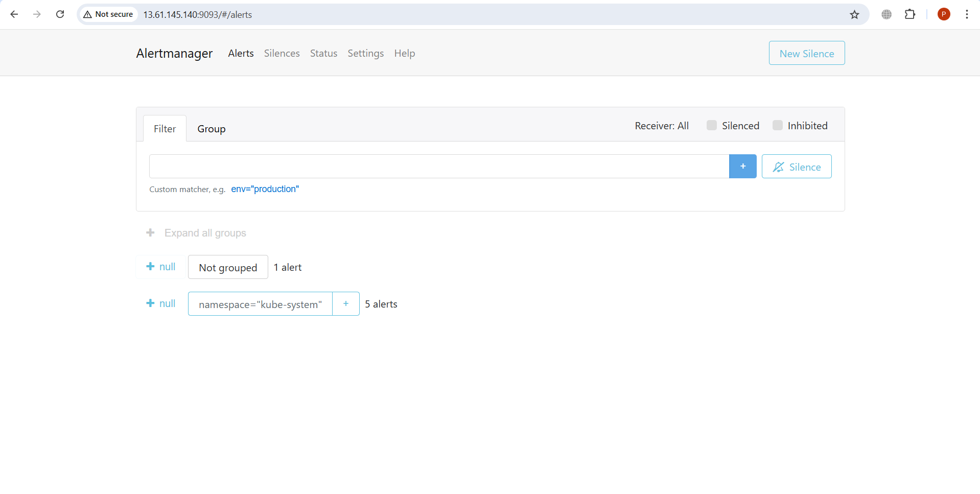
Task: Reload the page using the refresh icon
Action: click(x=60, y=14)
